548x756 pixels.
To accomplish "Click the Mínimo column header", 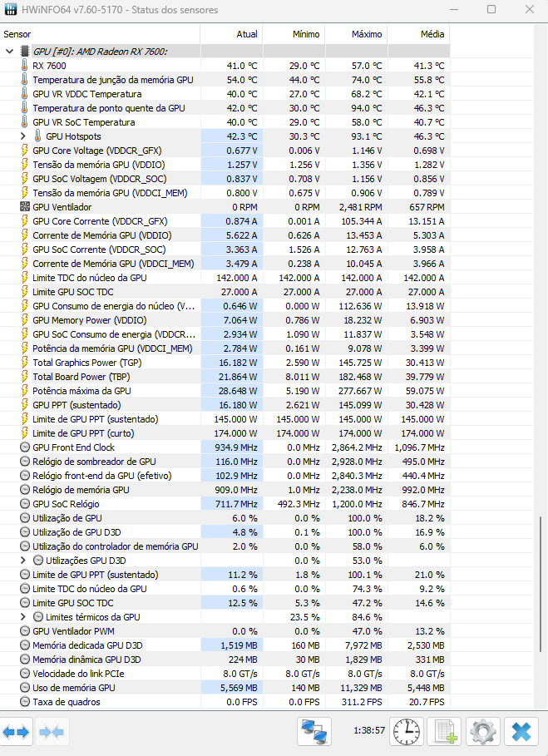I will [294, 34].
